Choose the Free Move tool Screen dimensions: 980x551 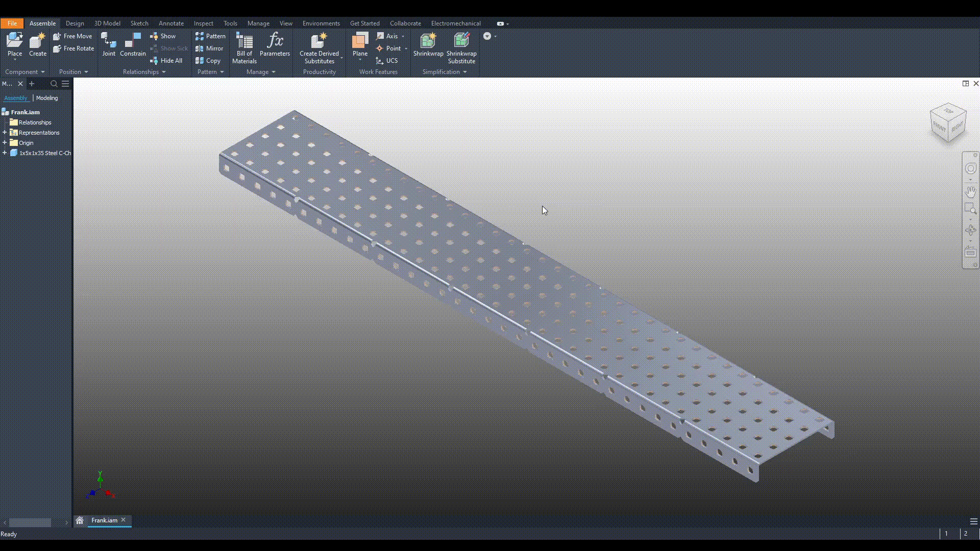coord(72,36)
